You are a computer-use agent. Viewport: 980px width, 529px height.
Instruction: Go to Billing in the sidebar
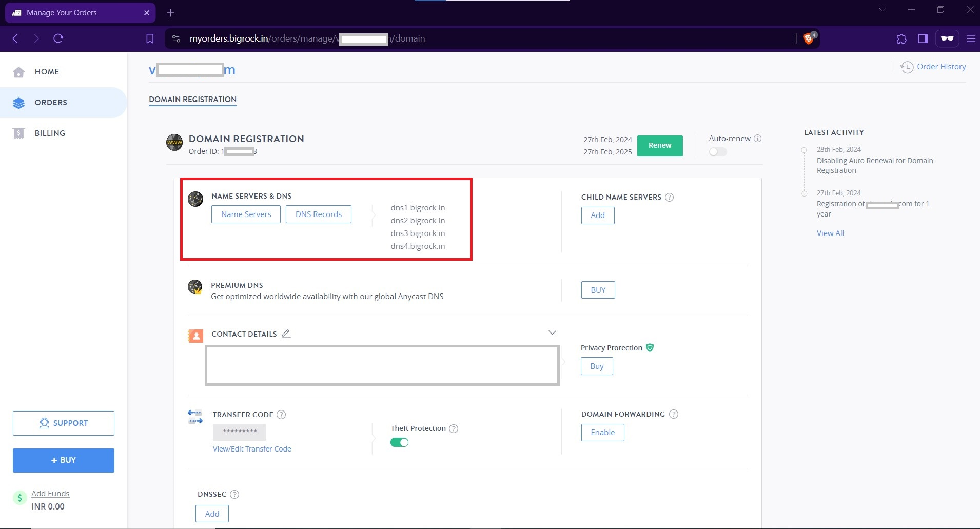(50, 133)
